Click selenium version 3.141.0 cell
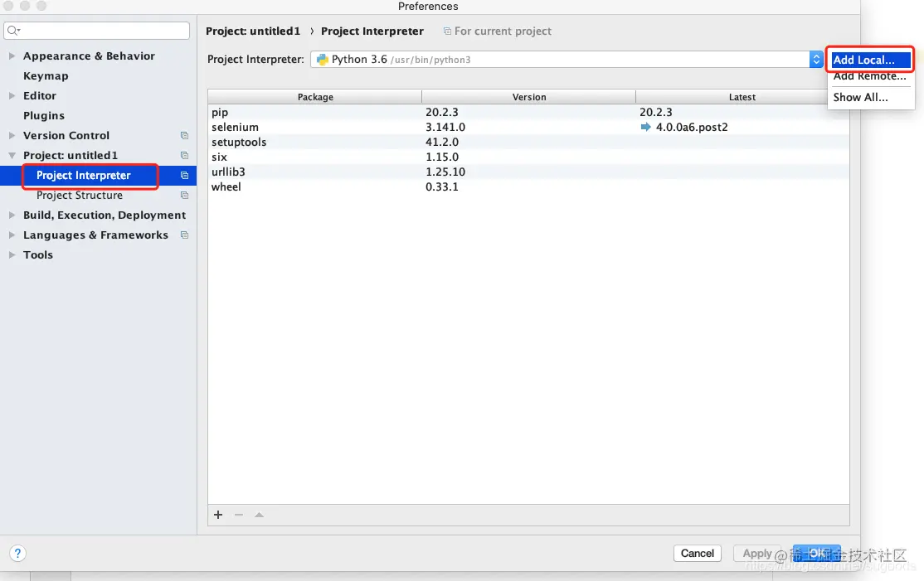 click(445, 127)
